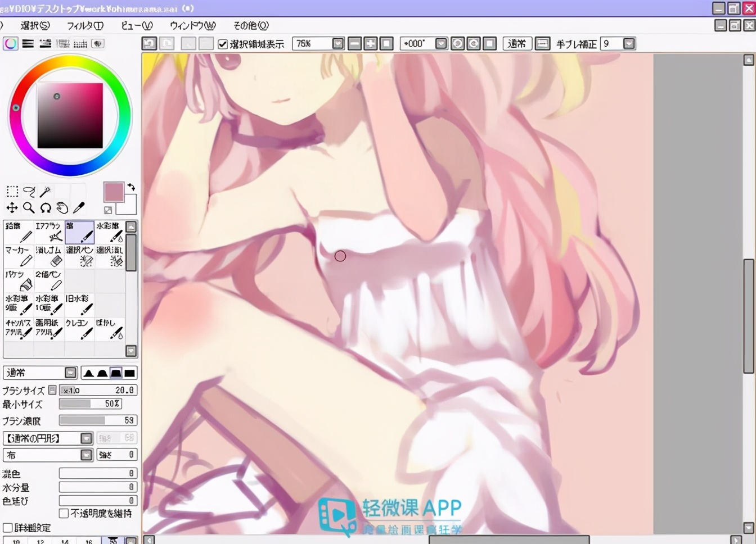
Task: Open the 通常 brush blend mode dropdown
Action: tap(70, 373)
